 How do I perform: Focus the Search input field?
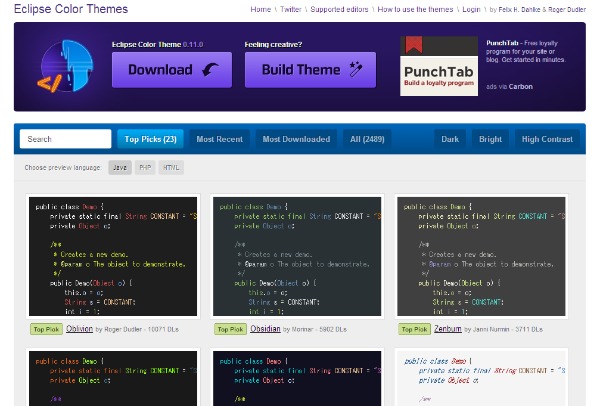tap(65, 139)
